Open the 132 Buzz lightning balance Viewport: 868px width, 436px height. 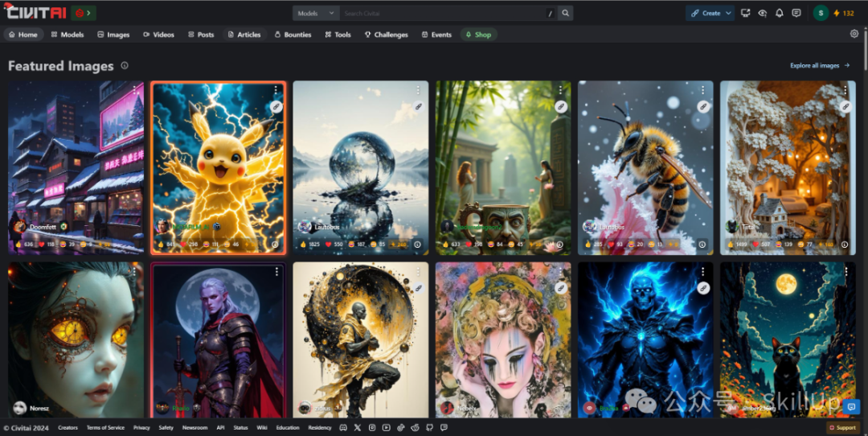pyautogui.click(x=844, y=14)
